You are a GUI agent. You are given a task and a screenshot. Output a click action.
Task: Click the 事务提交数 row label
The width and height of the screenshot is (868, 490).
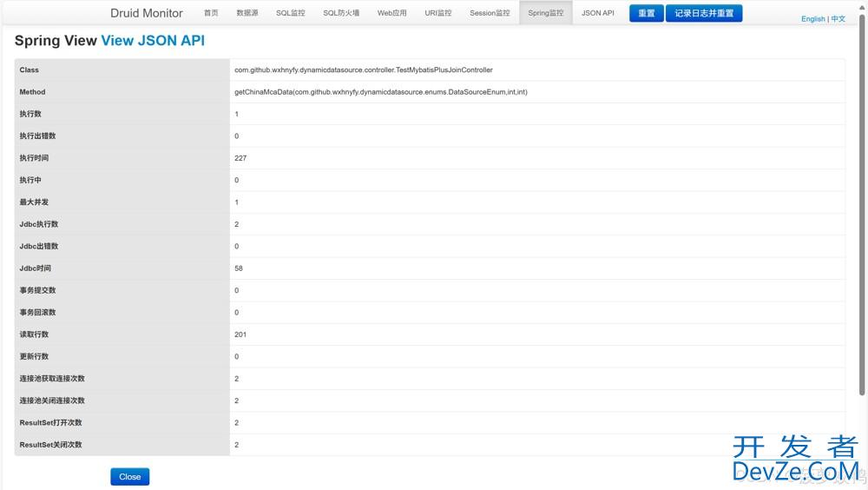point(37,290)
